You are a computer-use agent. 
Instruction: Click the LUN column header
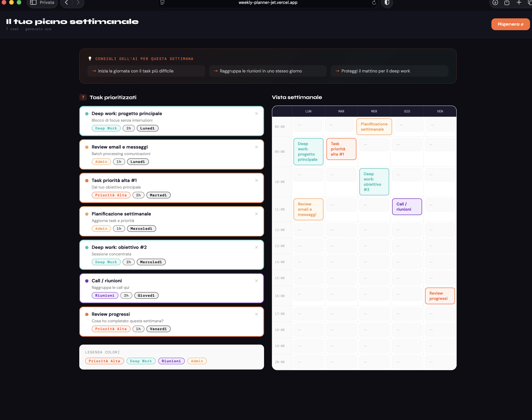click(x=308, y=111)
